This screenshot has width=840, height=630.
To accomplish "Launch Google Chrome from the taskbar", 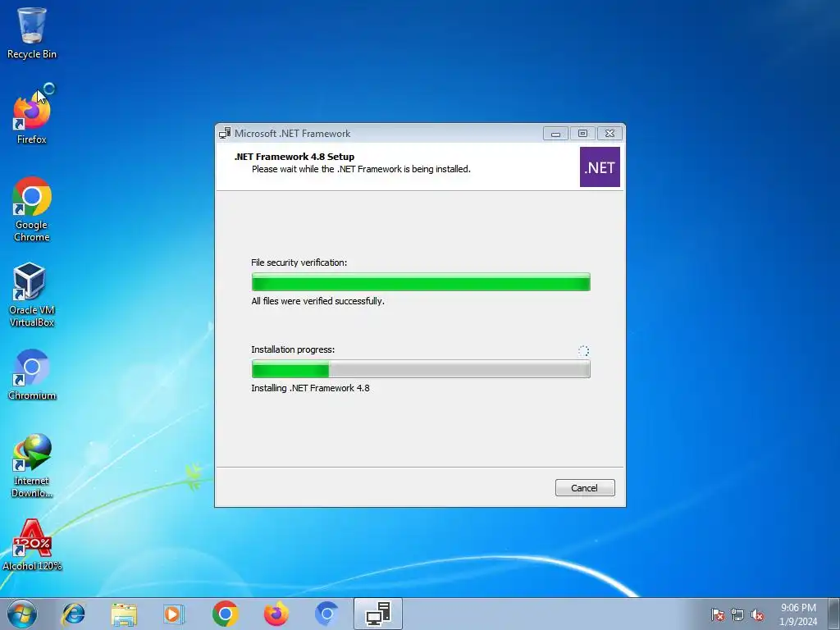I will point(225,614).
